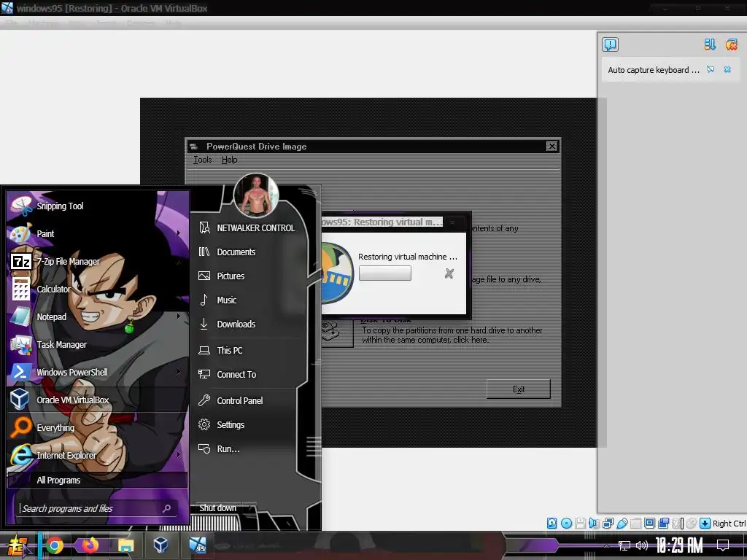Click Search programs and files field
This screenshot has width=747, height=560.
[x=98, y=508]
